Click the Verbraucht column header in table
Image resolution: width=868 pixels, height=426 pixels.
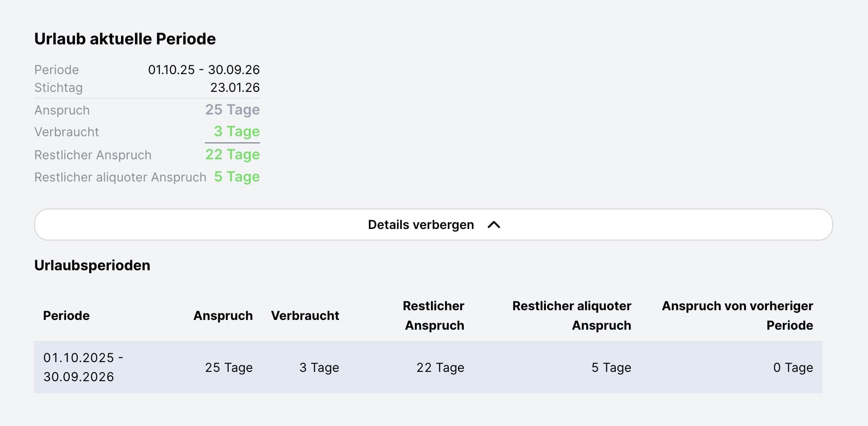click(x=305, y=316)
